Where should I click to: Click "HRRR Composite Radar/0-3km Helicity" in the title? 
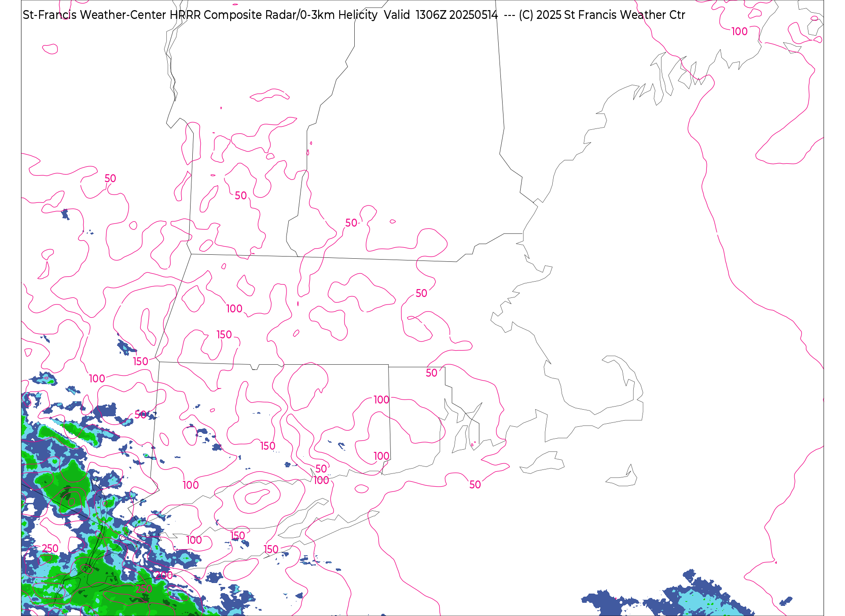point(274,15)
